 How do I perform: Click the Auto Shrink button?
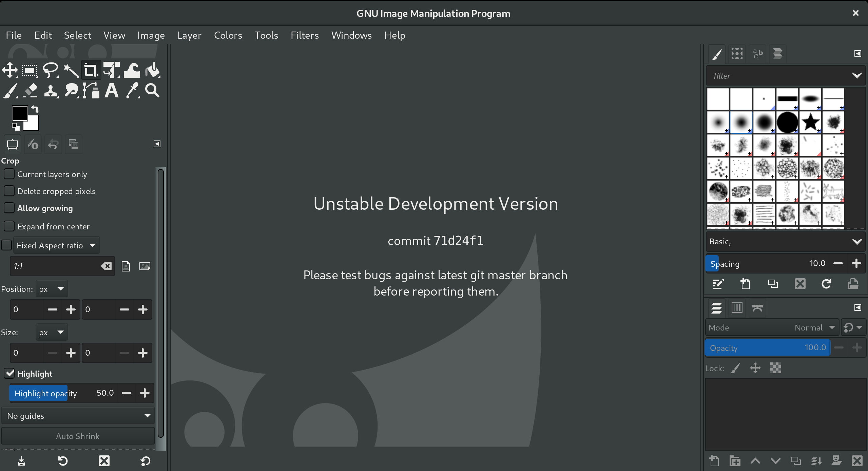point(78,436)
